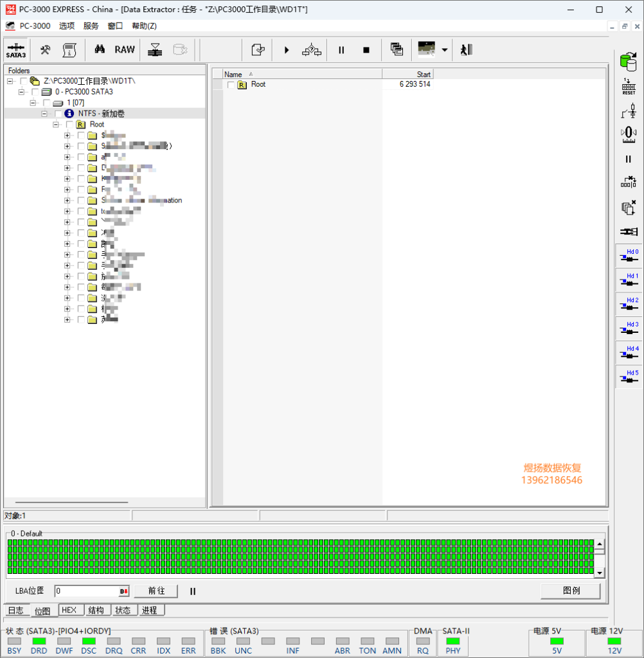The image size is (644, 658).
Task: Collapse the 1 [07] partition node
Action: click(33, 103)
